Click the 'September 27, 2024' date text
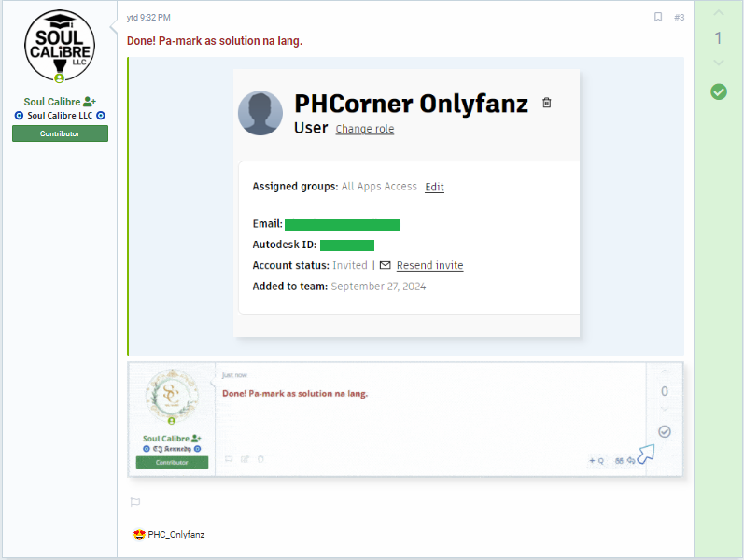This screenshot has height=560, width=744. (378, 287)
